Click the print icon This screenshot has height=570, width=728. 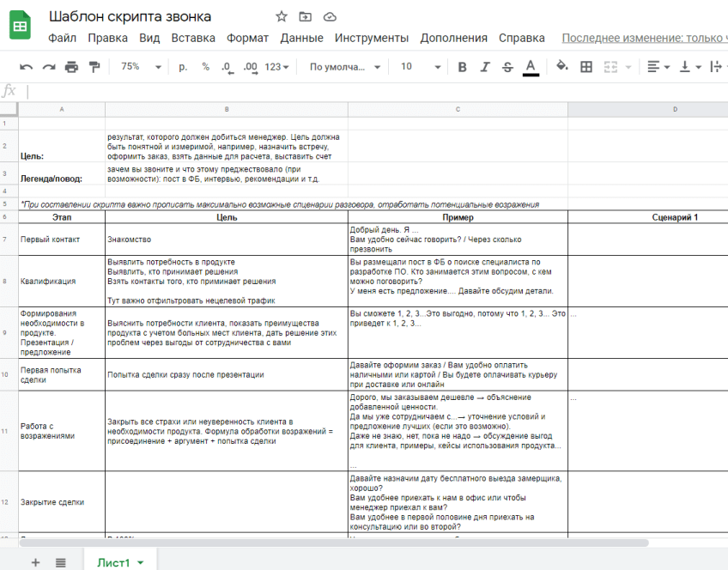71,67
